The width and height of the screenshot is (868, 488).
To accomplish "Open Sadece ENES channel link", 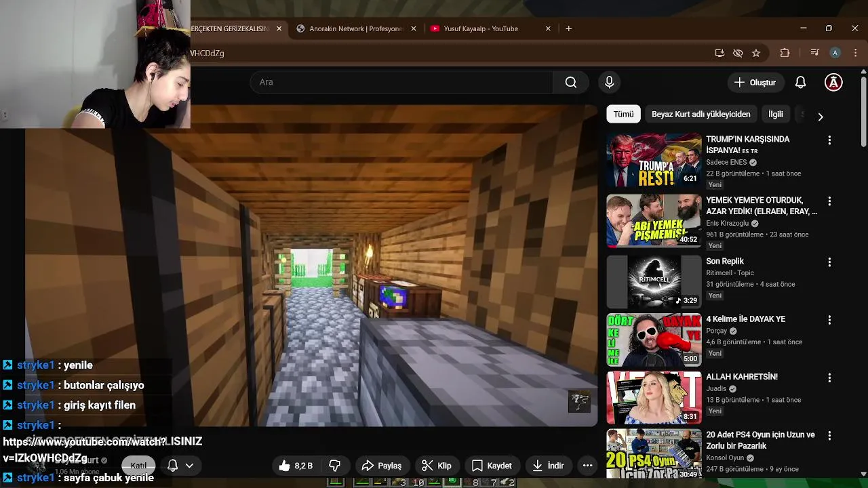I will (x=726, y=163).
